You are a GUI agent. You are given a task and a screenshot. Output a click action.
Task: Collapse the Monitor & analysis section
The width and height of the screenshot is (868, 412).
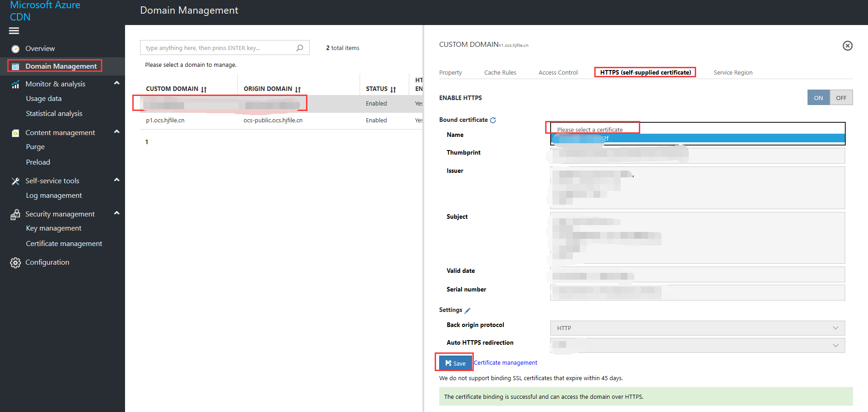pos(117,83)
